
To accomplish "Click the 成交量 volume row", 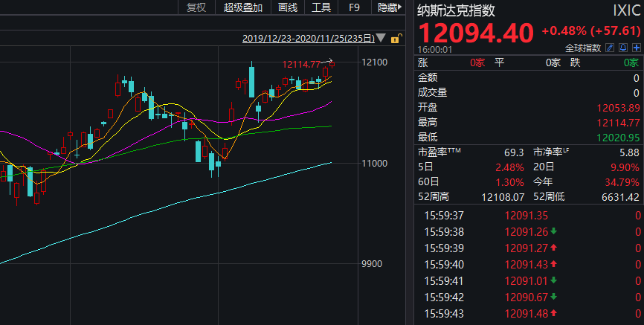I will [529, 92].
